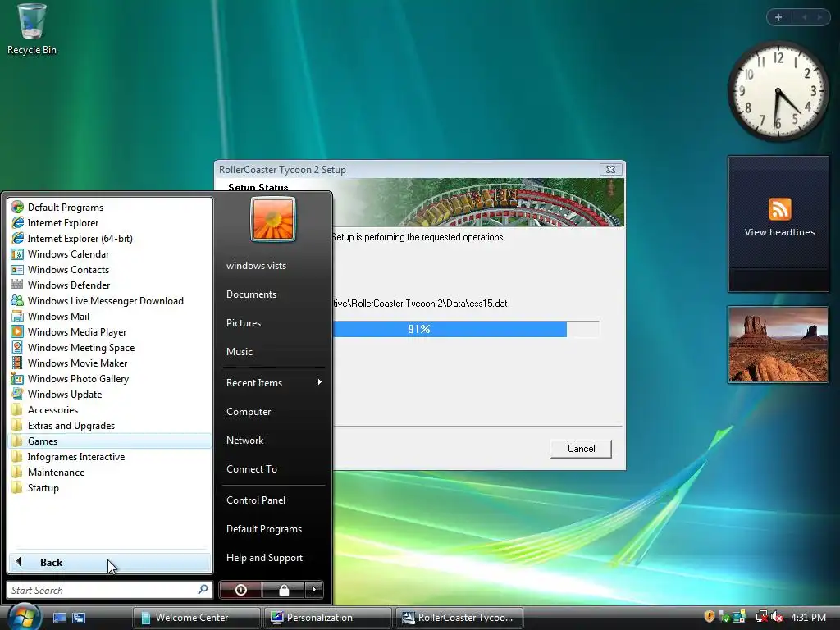Launch Internet Explorer (64-bit)

pos(80,239)
